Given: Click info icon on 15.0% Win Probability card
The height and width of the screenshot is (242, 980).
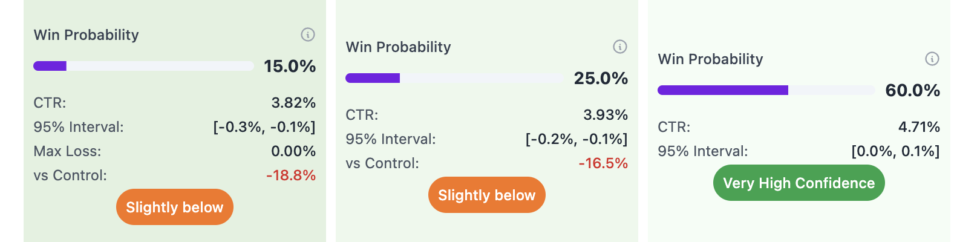Looking at the screenshot, I should pyautogui.click(x=308, y=34).
